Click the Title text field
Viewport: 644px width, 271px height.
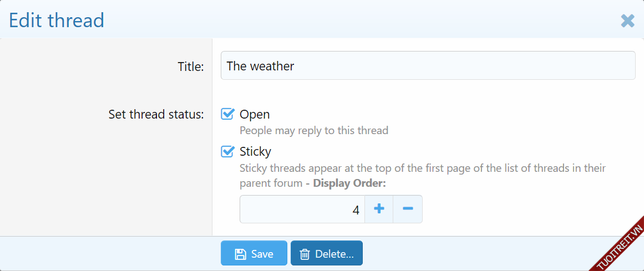click(x=427, y=66)
